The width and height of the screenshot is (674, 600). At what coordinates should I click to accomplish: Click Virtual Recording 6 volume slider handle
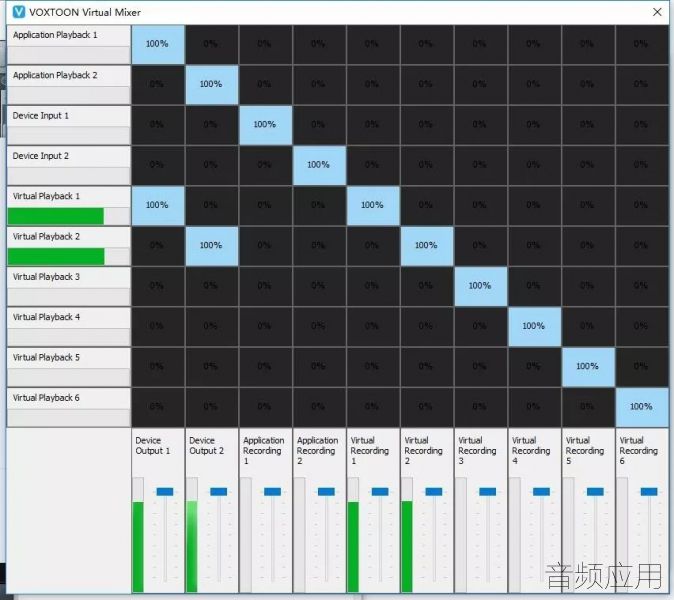pos(649,491)
